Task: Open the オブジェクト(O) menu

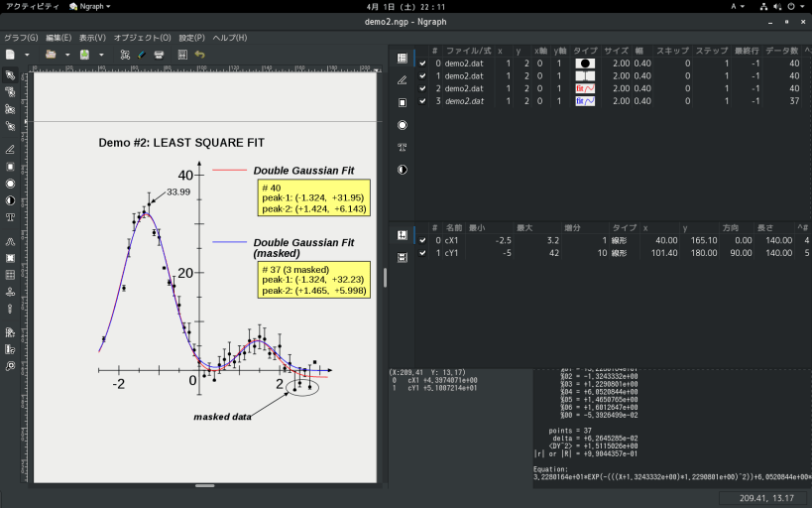Action: tap(143, 38)
